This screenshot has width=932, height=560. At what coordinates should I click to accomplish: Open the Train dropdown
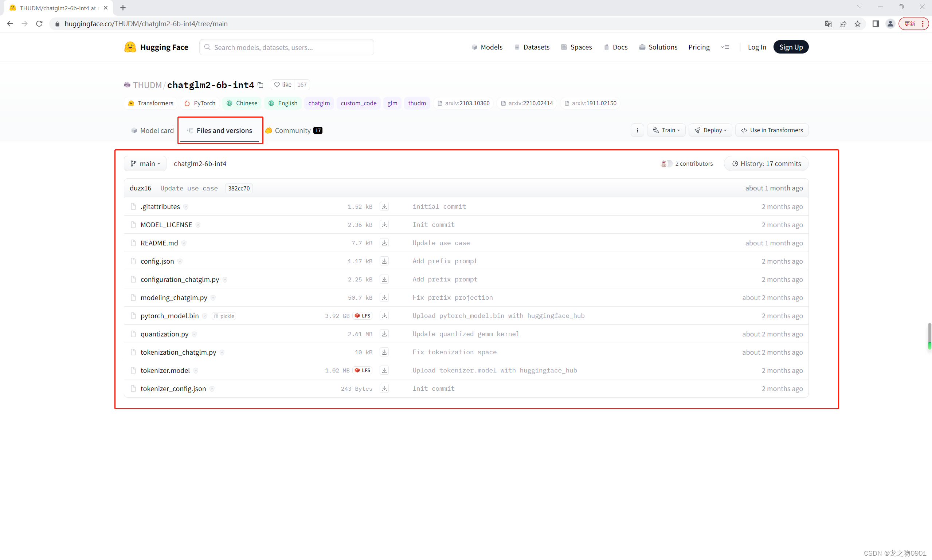[666, 130]
